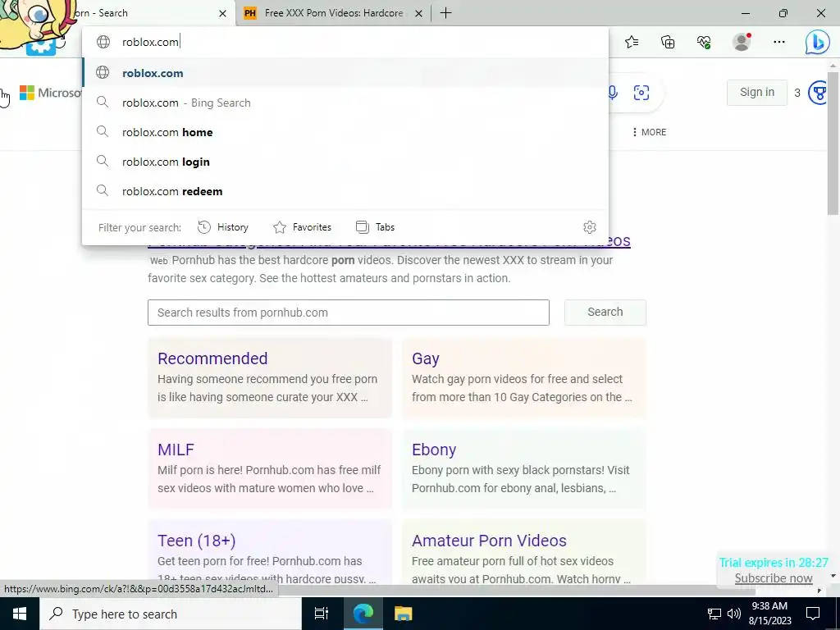Filter address bar search by Tabs
This screenshot has height=630, width=840.
[375, 227]
